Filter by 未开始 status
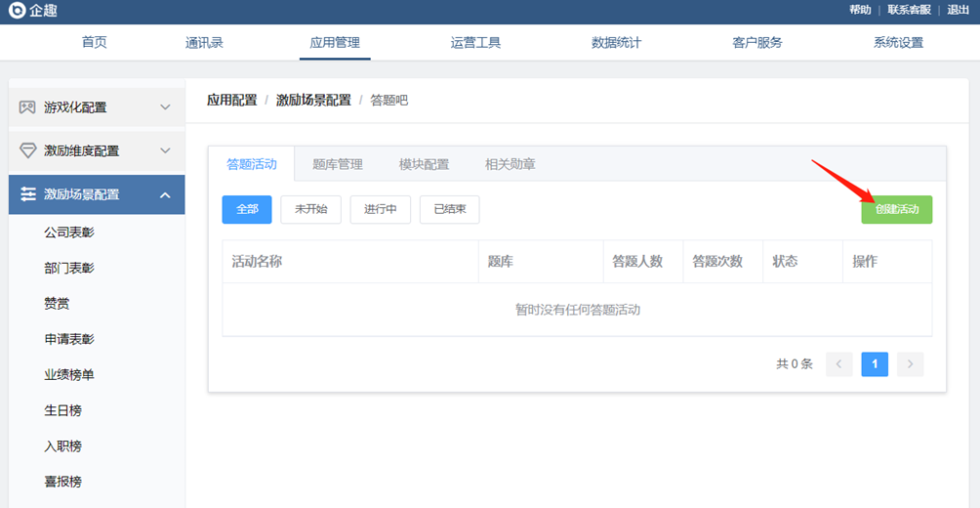The image size is (980, 508). (310, 210)
